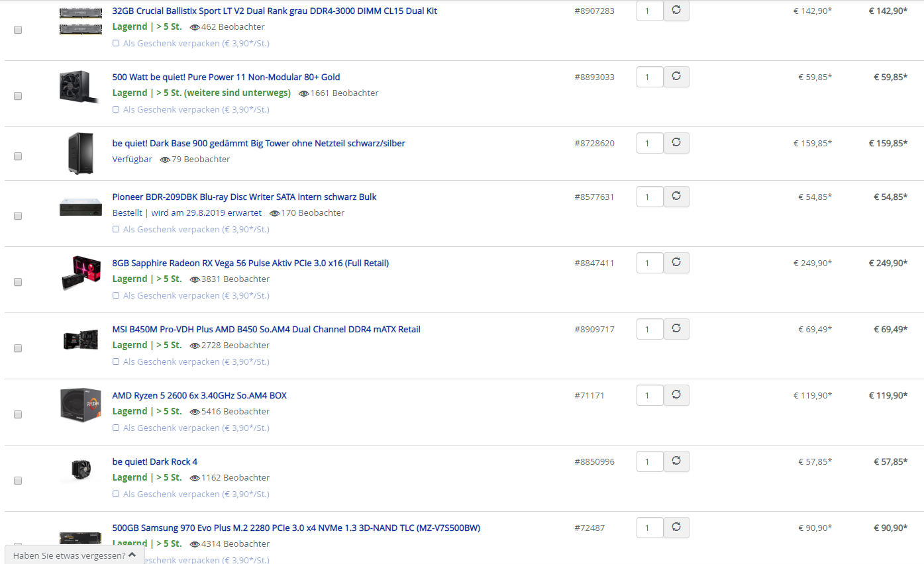924x564 pixels.
Task: Click the eye icon beside 2728 Beobachter
Action: pos(195,346)
